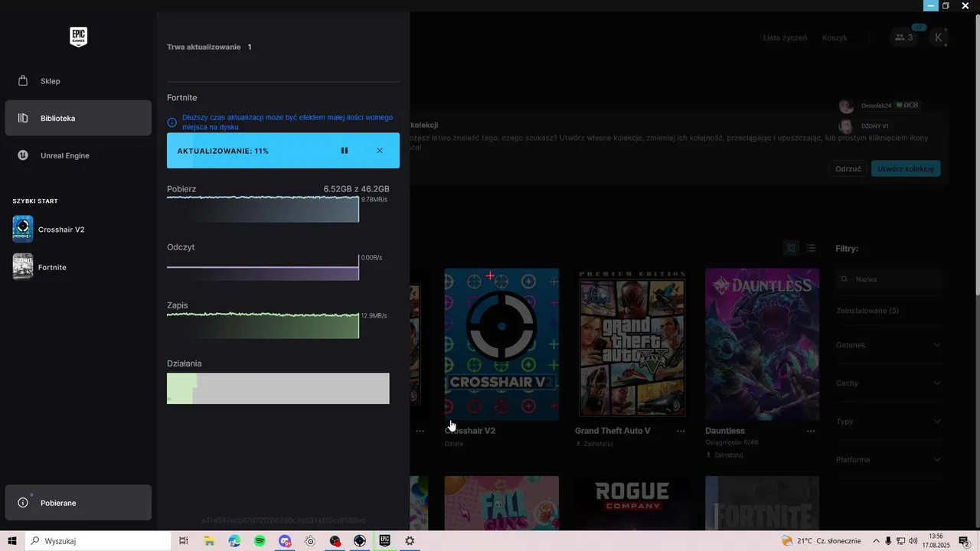Screen dimensions: 980x551
Task: Click the library vertical scrollbar
Action: point(977,154)
